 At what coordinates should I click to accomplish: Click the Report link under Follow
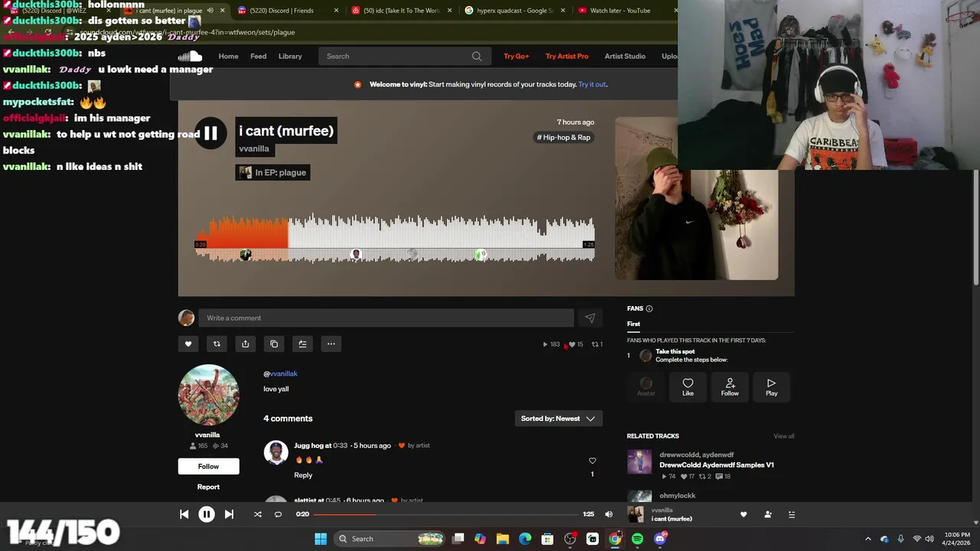208,487
